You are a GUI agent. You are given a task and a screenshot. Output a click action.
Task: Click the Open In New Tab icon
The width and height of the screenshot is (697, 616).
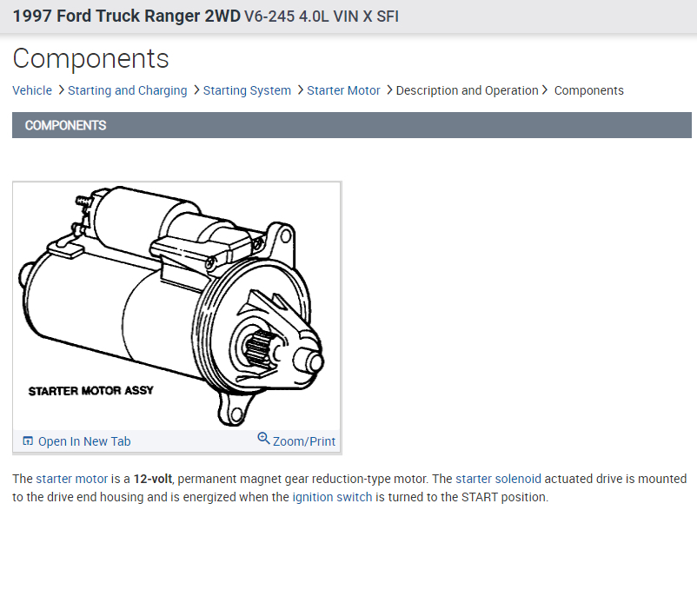(x=28, y=440)
